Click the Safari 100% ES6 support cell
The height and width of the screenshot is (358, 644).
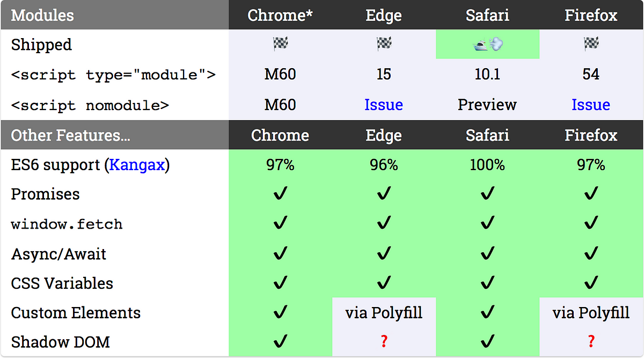click(x=487, y=165)
